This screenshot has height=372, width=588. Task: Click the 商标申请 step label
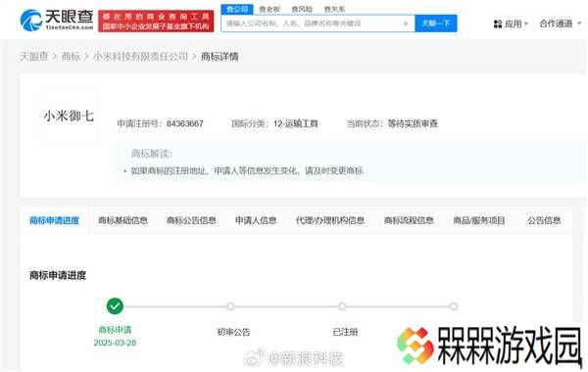(115, 330)
